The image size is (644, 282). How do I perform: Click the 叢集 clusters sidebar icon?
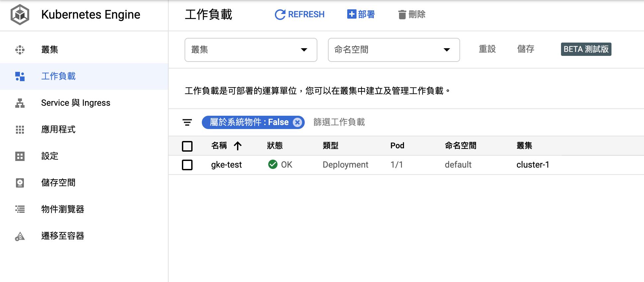pos(20,50)
